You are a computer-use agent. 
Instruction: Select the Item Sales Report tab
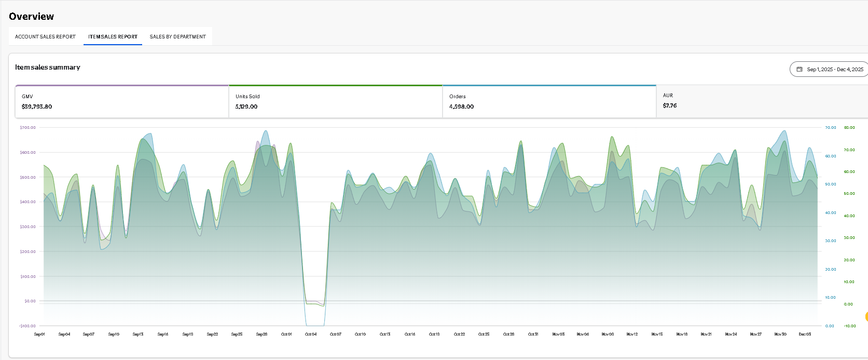click(113, 37)
